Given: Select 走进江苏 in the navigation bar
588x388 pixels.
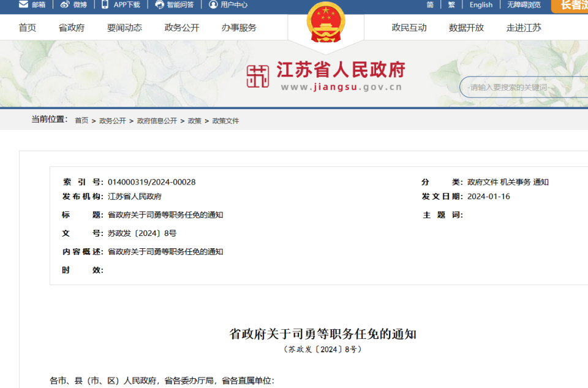Looking at the screenshot, I should 524,28.
